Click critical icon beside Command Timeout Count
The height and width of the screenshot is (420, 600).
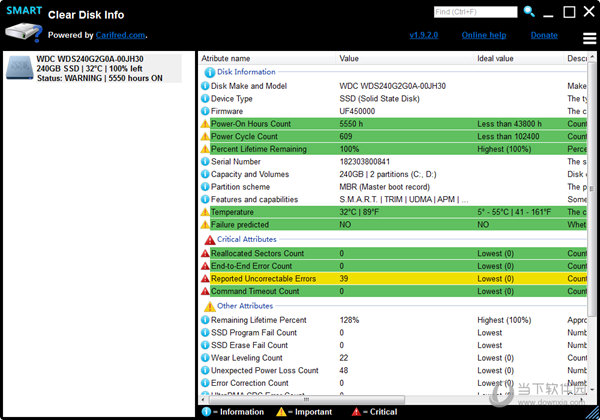[205, 291]
